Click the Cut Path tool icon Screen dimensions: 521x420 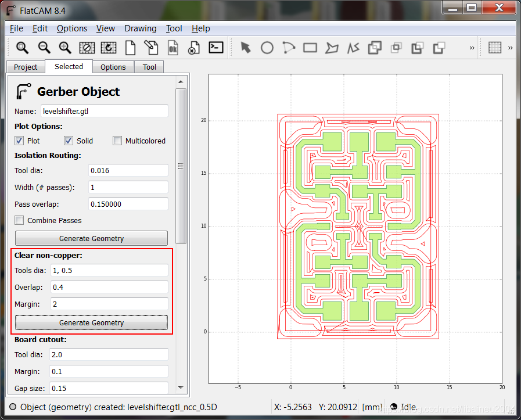[x=439, y=48]
